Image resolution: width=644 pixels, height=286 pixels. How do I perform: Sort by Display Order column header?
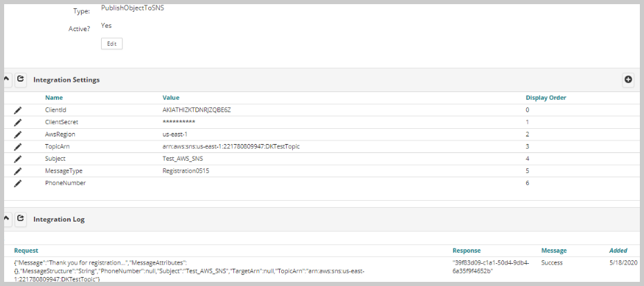546,98
